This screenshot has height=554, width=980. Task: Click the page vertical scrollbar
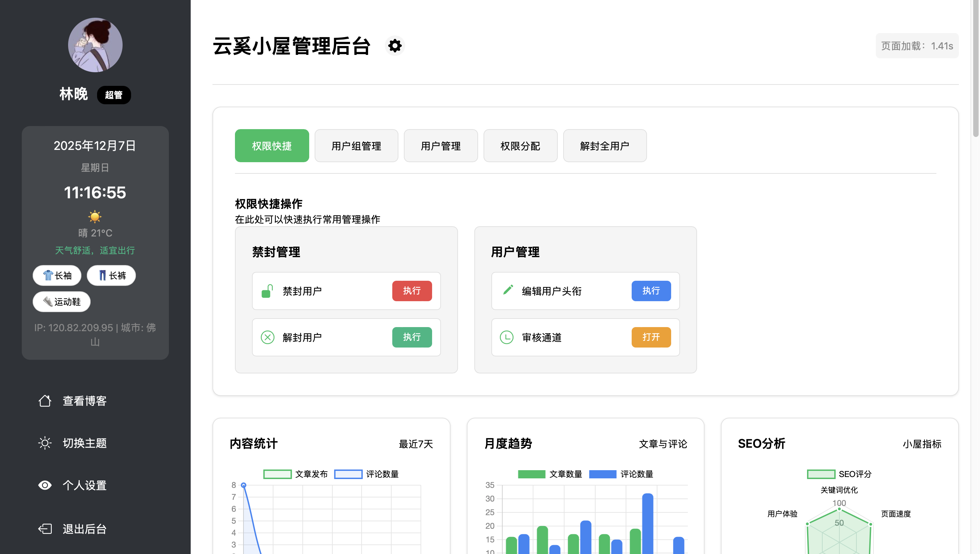(976, 68)
